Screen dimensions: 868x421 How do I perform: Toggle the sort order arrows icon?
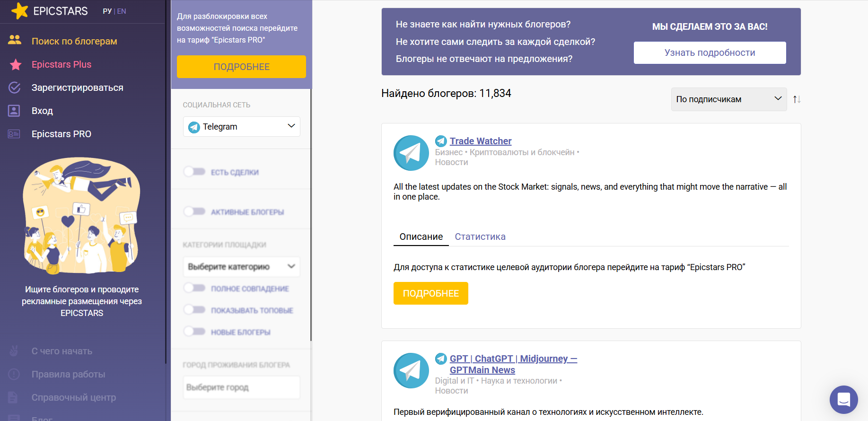(797, 99)
